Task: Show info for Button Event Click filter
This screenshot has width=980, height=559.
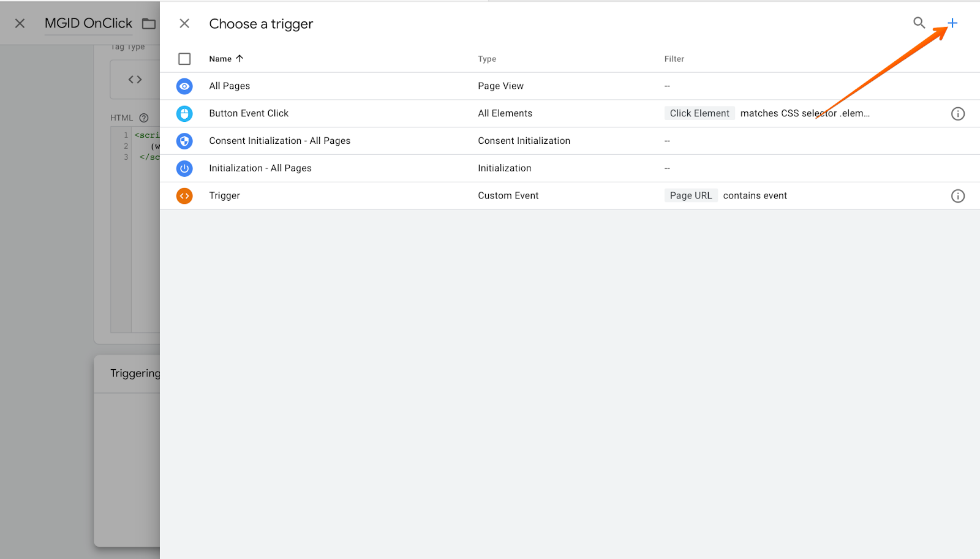Action: pos(958,114)
